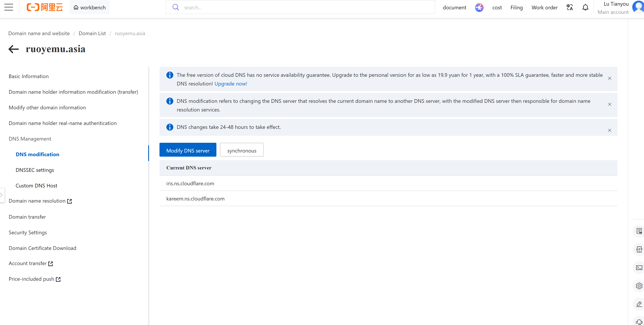Open Domain name holder real-name authentication

click(63, 123)
